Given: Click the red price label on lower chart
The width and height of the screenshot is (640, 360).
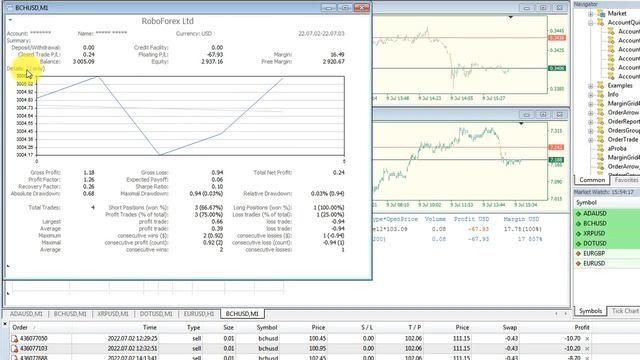Looking at the screenshot, I should [556, 147].
